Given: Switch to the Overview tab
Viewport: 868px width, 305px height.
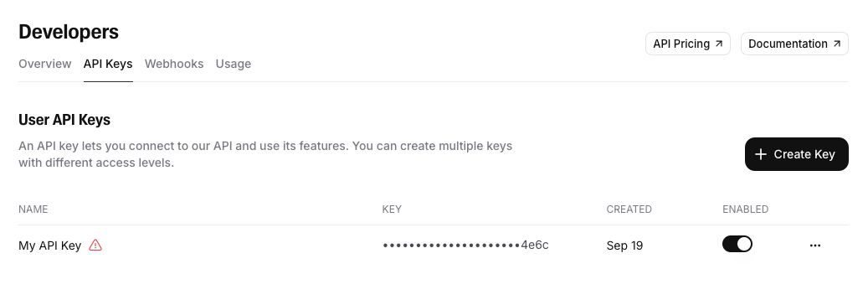Looking at the screenshot, I should [45, 64].
